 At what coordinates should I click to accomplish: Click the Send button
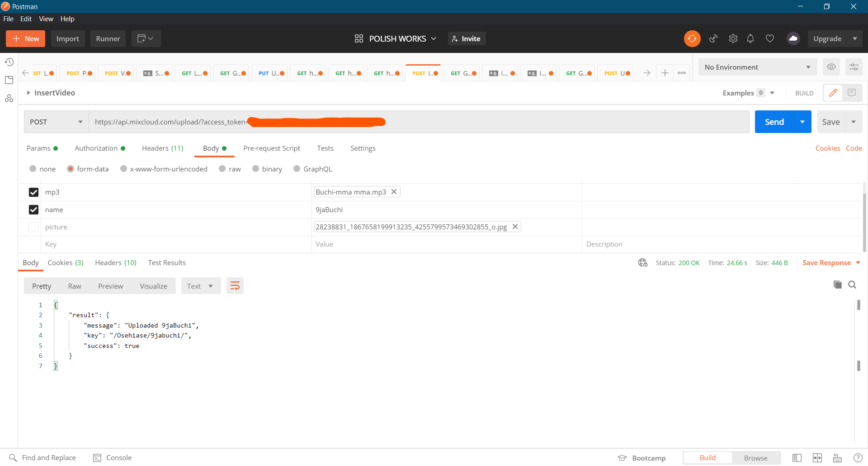774,122
